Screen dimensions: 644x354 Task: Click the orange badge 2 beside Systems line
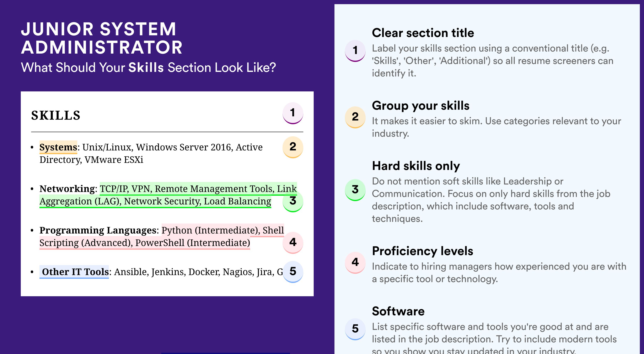[x=293, y=147]
